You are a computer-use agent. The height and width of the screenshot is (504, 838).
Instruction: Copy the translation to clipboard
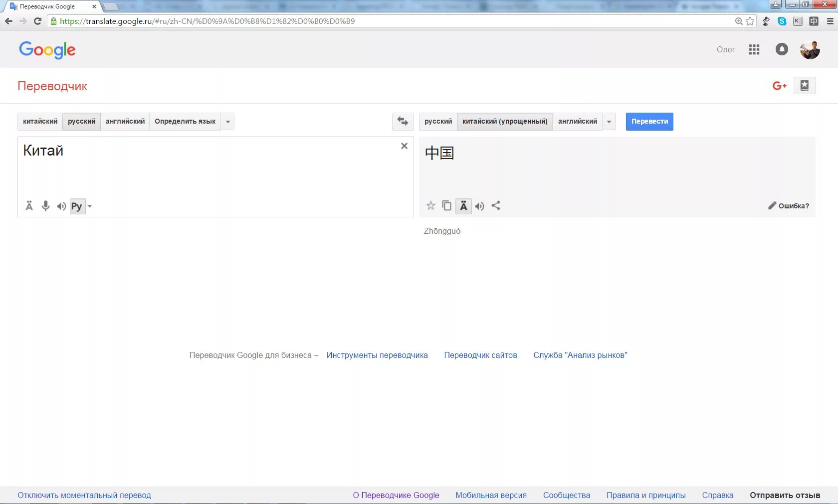pos(447,205)
